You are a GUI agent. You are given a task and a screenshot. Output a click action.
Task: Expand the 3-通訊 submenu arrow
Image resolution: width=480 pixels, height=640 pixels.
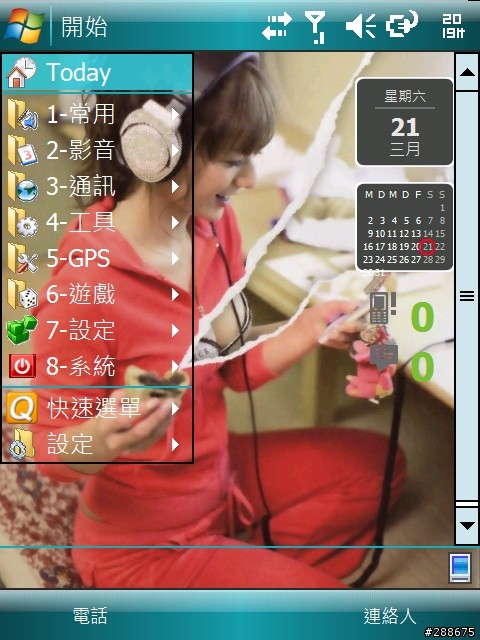(x=176, y=187)
